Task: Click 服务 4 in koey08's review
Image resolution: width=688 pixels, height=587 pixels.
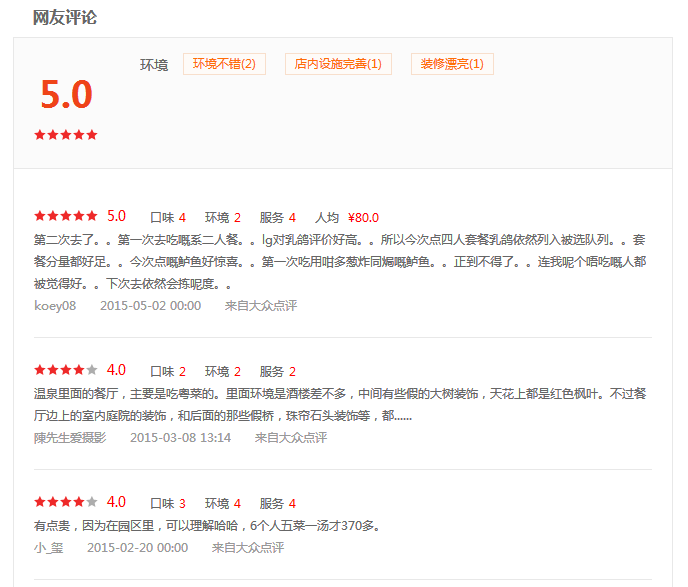Action: (x=278, y=218)
